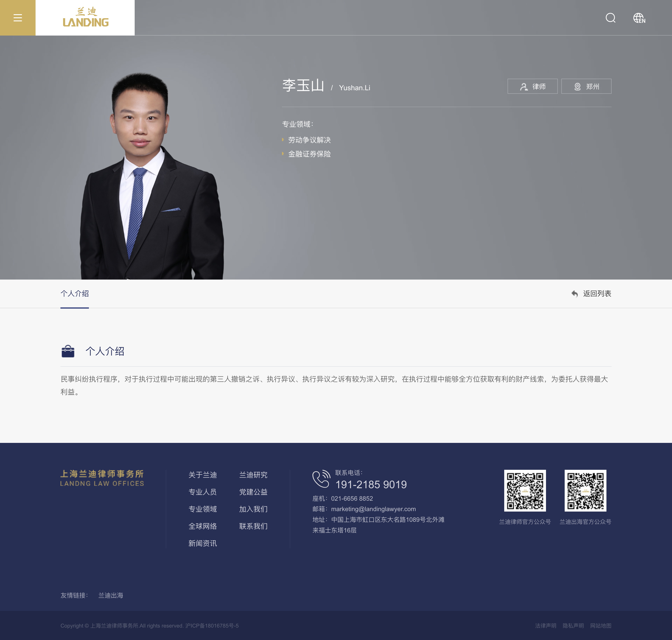The width and height of the screenshot is (672, 640).
Task: Click caption 兰迪律师官方公众号
Action: point(525,522)
